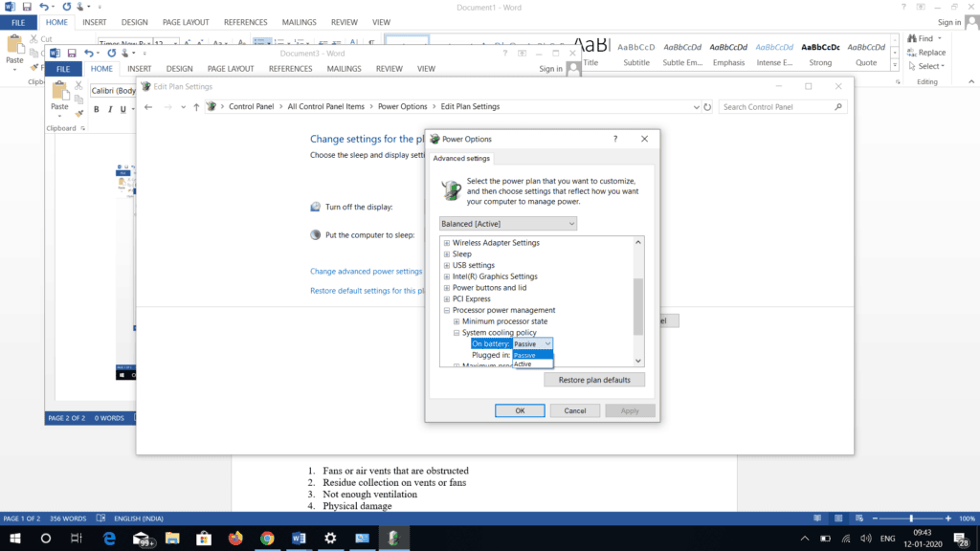
Task: Switch to REFERENCES tab in Document1
Action: (246, 23)
